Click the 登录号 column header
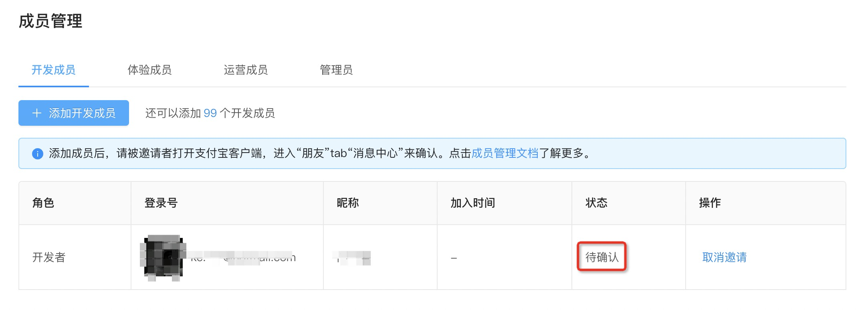868x310 pixels. click(x=161, y=203)
